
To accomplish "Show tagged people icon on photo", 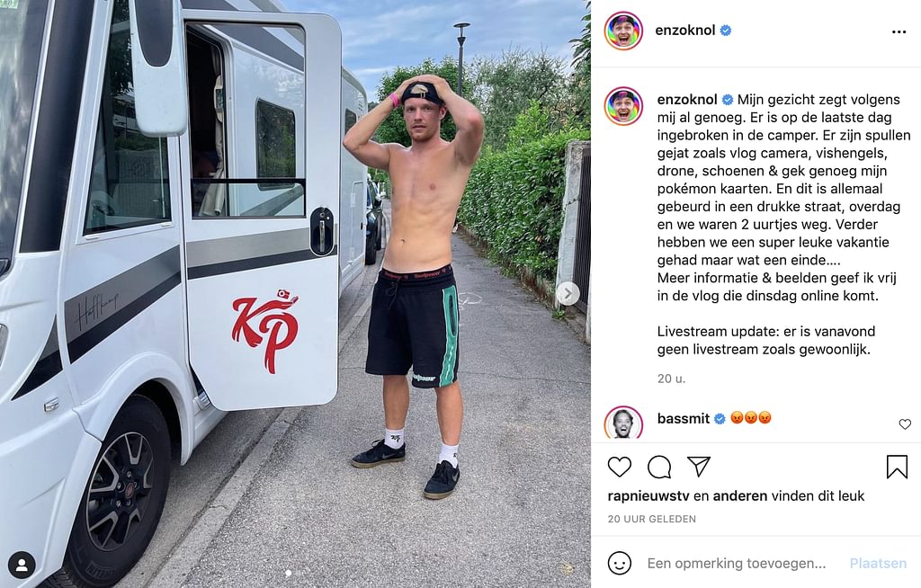I will point(22,566).
